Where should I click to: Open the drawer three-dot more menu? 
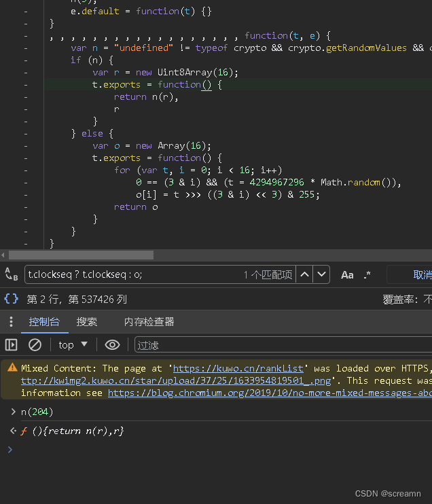click(11, 322)
